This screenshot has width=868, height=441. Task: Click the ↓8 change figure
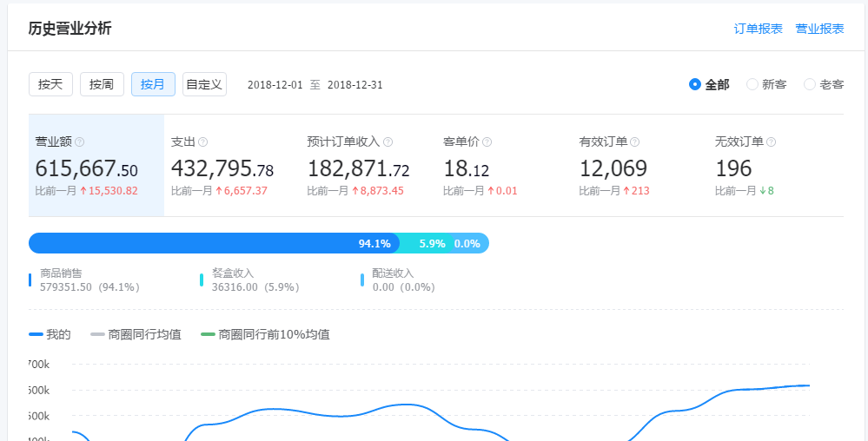(x=766, y=191)
